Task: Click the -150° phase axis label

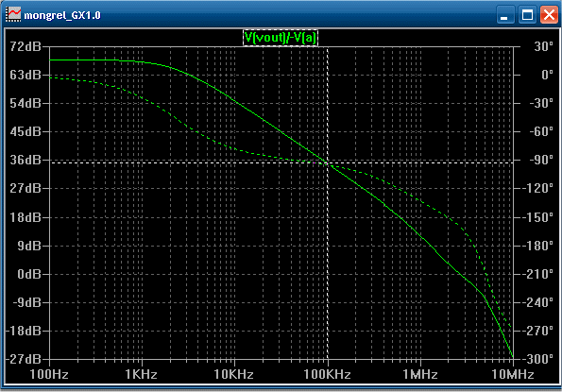Action: click(537, 217)
